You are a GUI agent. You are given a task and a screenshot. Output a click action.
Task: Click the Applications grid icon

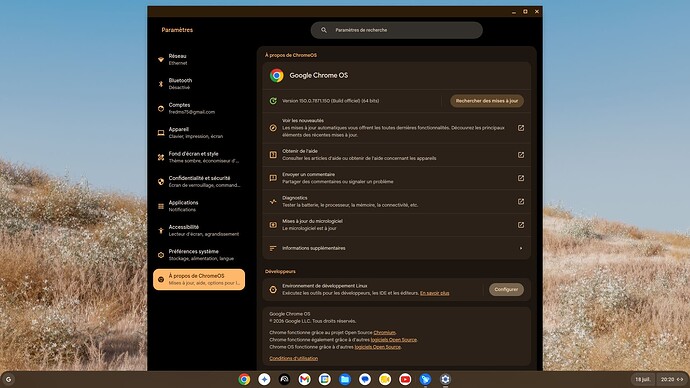(x=161, y=206)
